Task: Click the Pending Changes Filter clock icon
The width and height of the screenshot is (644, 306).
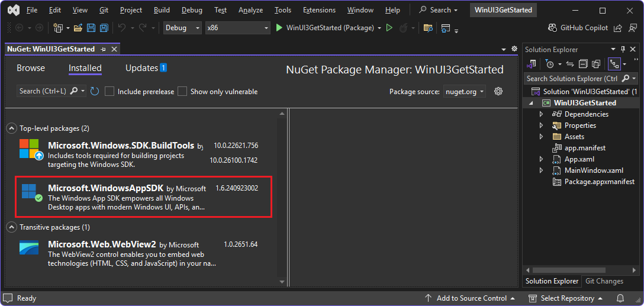Action: (549, 64)
